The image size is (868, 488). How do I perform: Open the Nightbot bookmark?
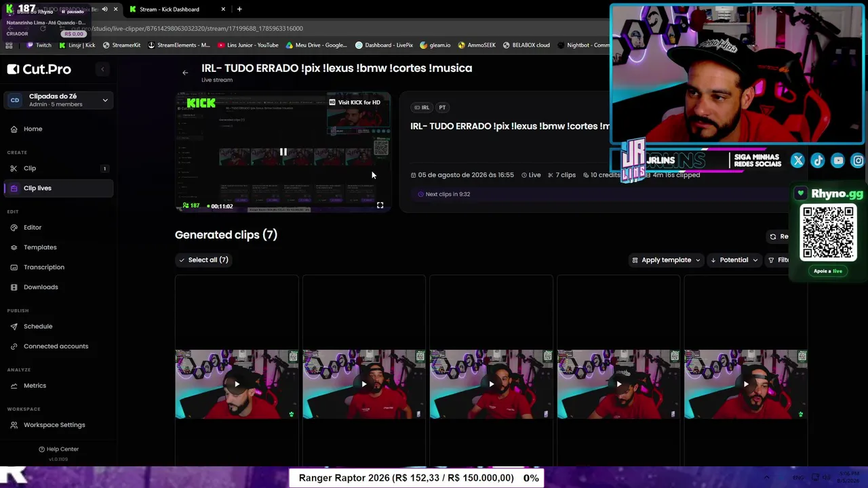coord(583,45)
